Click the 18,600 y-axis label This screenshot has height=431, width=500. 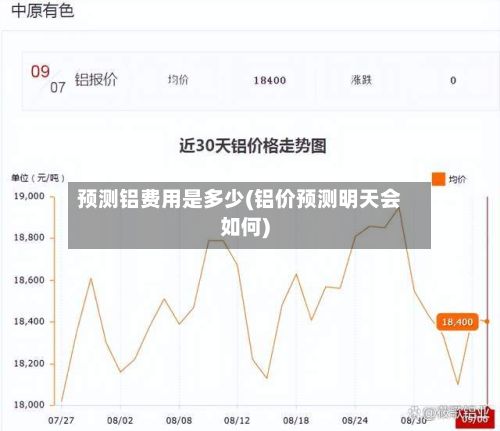[x=29, y=280]
